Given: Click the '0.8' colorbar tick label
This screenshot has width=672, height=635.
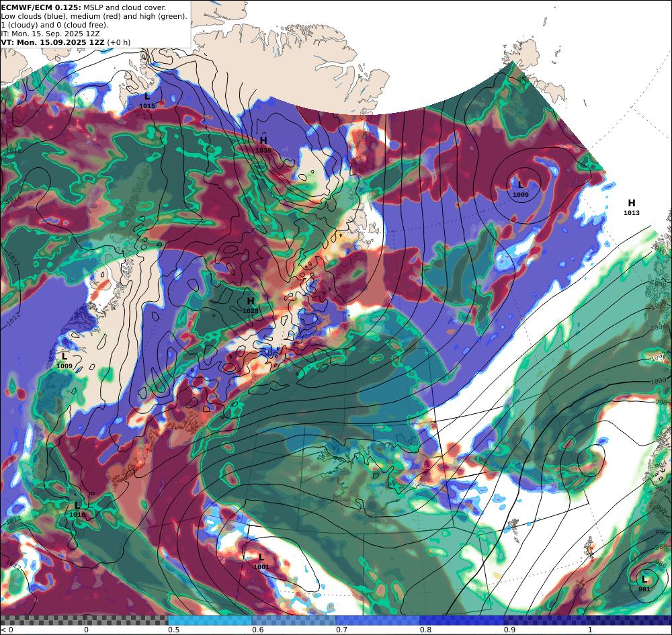Looking at the screenshot, I should (425, 630).
